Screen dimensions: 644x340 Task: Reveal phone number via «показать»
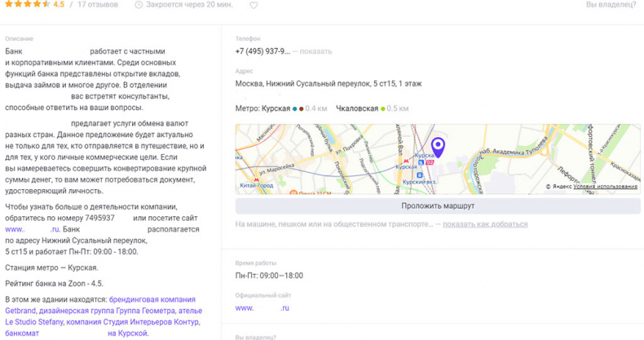click(x=316, y=51)
